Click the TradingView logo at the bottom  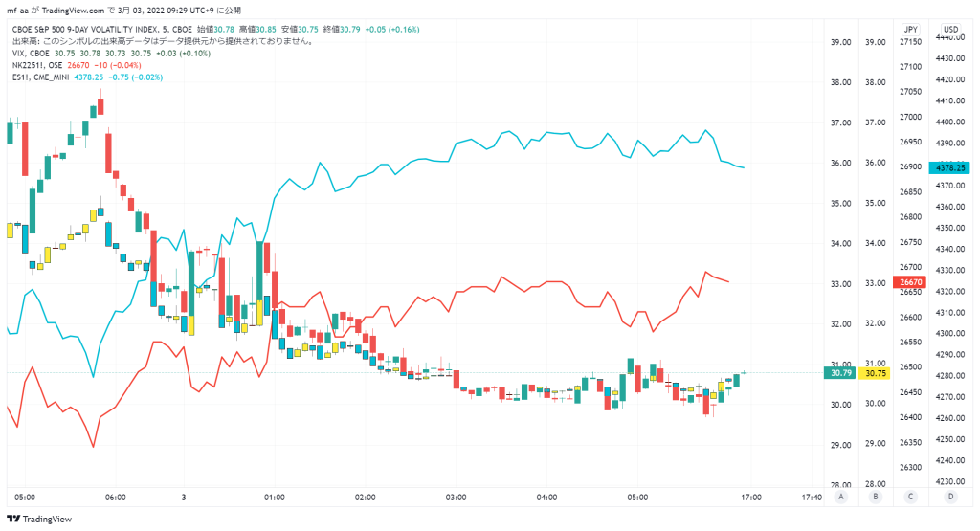pyautogui.click(x=39, y=520)
